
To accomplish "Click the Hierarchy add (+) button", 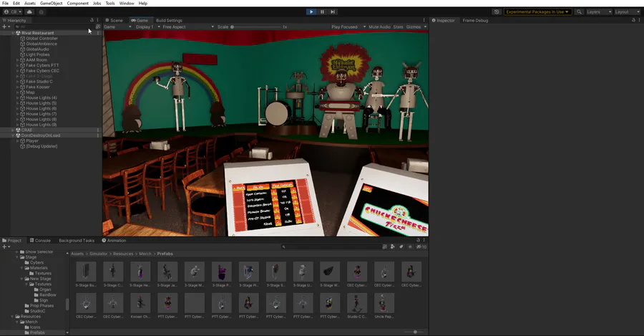I will coord(6,27).
